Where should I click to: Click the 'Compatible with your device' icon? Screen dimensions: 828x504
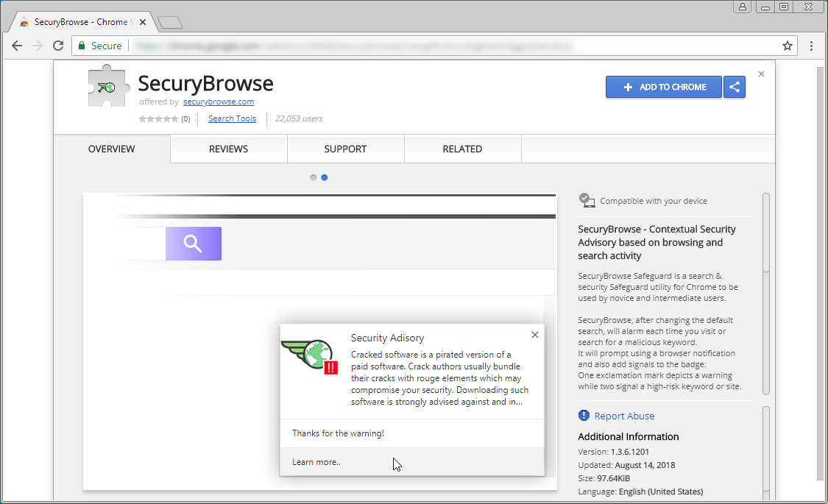pos(587,200)
